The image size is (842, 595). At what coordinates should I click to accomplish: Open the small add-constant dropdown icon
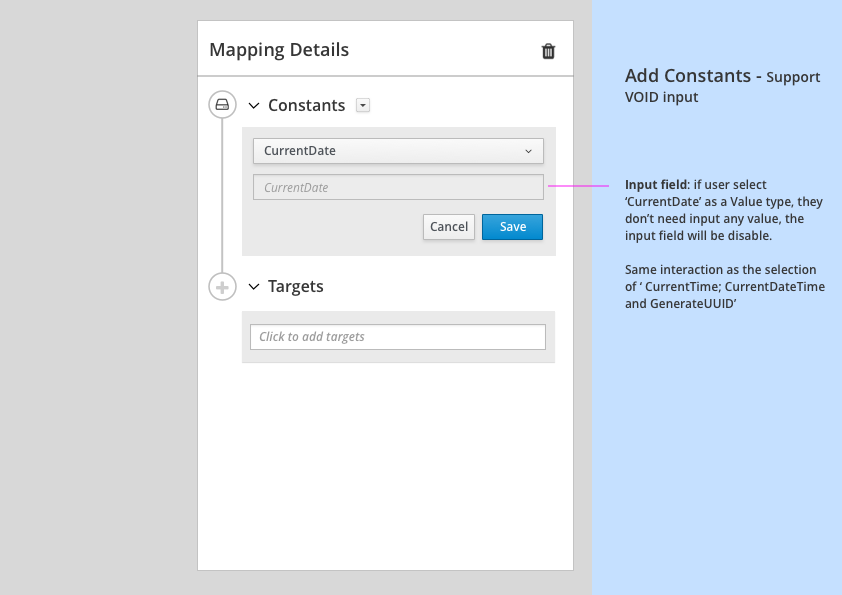[x=363, y=105]
